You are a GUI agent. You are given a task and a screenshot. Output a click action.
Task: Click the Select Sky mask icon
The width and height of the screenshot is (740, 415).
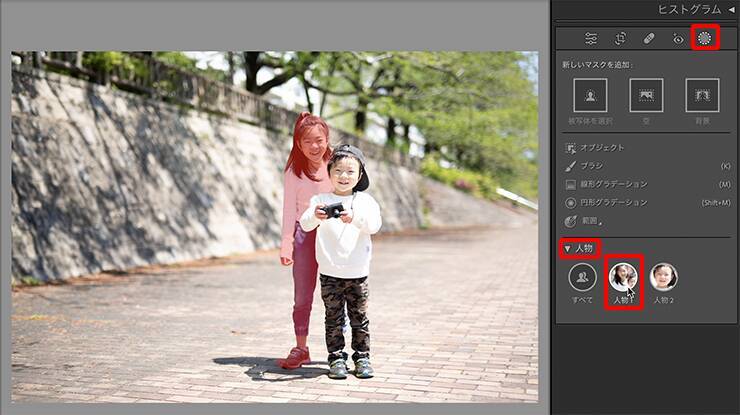tap(646, 96)
